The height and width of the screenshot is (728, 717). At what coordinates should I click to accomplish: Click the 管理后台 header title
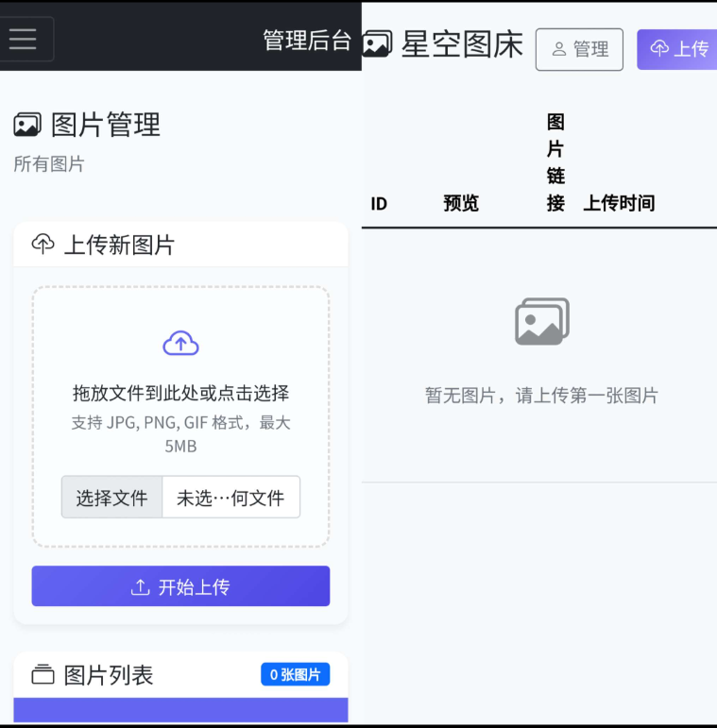(x=307, y=40)
